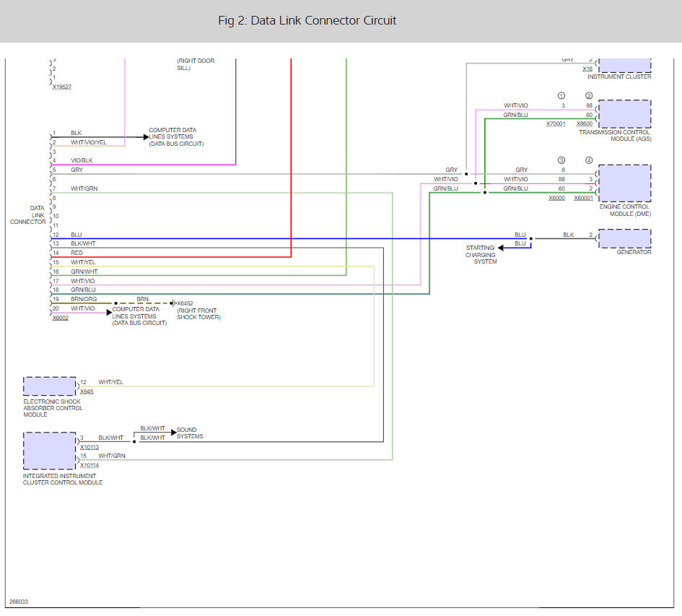Click the Integrated Instrument Cluster Control Module box
682x616 pixels.
coord(50,451)
